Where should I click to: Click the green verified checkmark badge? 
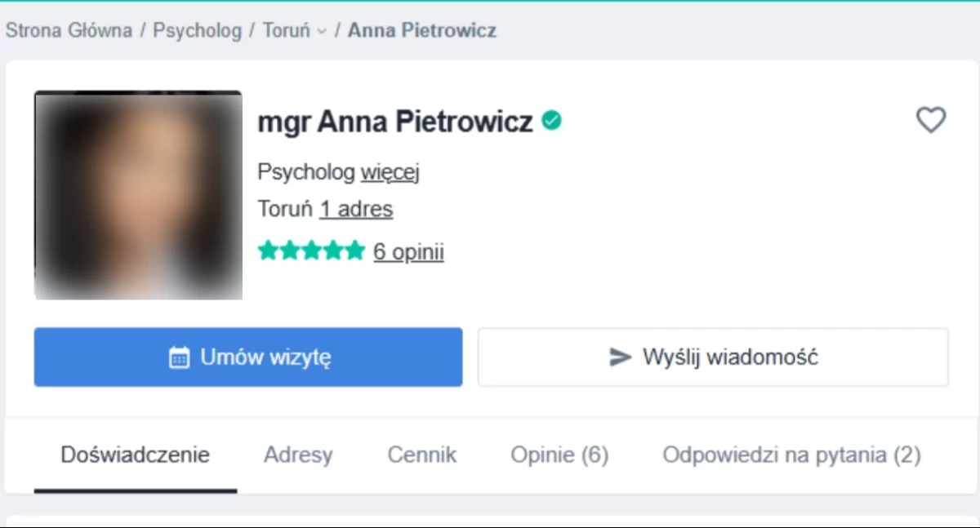(x=552, y=121)
